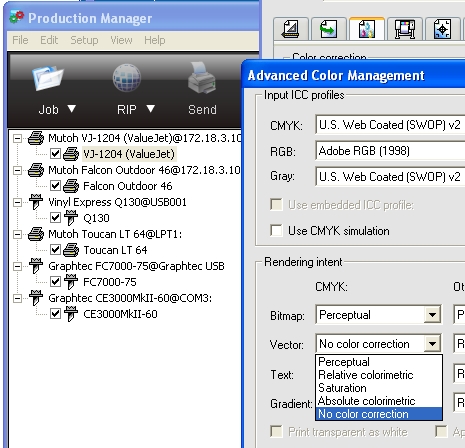Enable Use CMYK simulation checkbox
Viewport: 465px width, 448px height.
coord(277,231)
